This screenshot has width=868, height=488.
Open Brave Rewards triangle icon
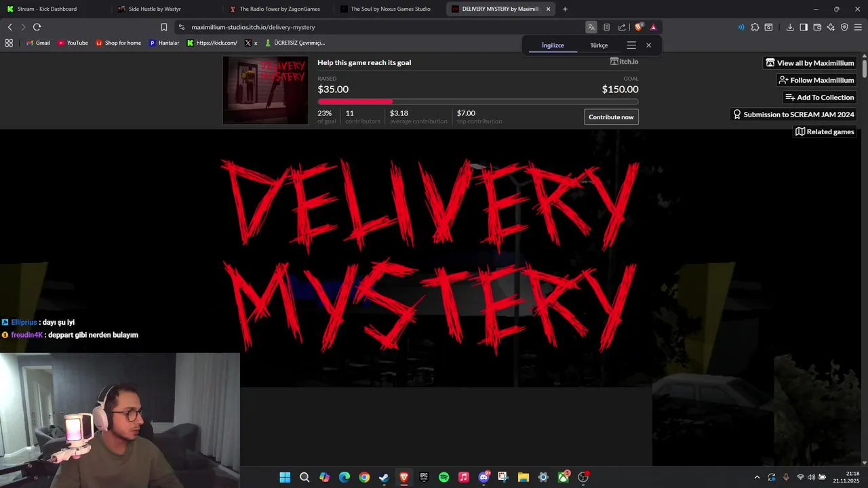tap(653, 27)
